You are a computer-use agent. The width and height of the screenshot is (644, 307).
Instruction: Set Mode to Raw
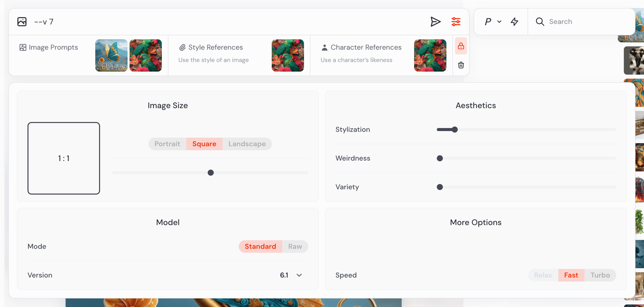click(x=295, y=247)
